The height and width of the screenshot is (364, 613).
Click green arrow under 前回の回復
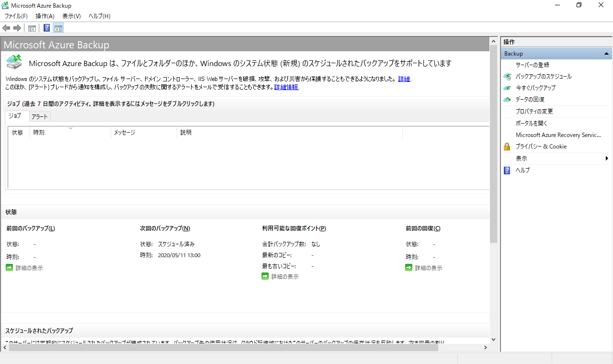(409, 268)
